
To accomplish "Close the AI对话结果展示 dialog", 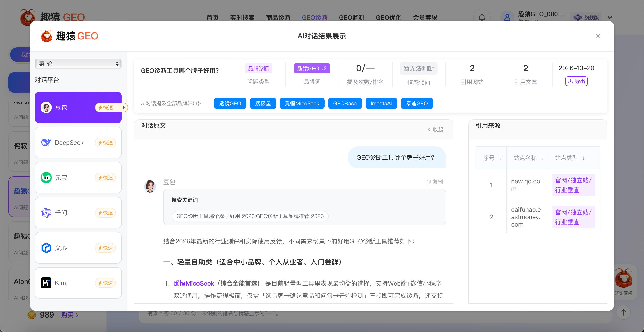I will pos(598,36).
